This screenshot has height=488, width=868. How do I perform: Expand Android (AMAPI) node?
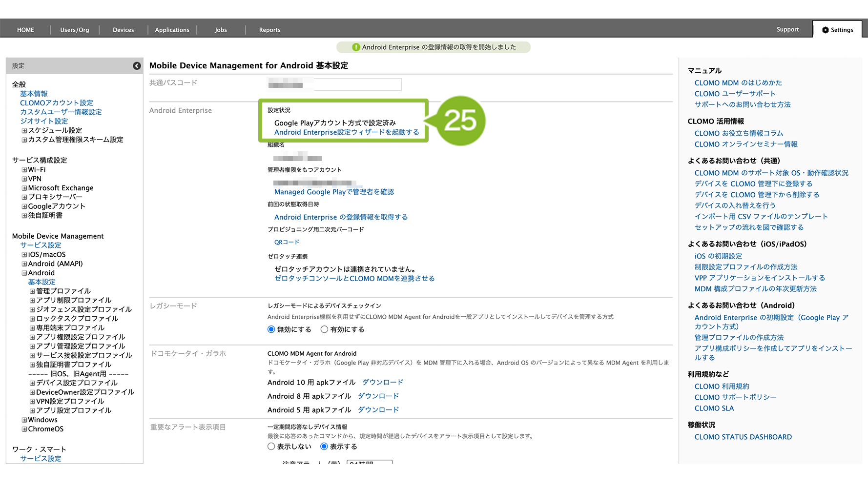[24, 264]
